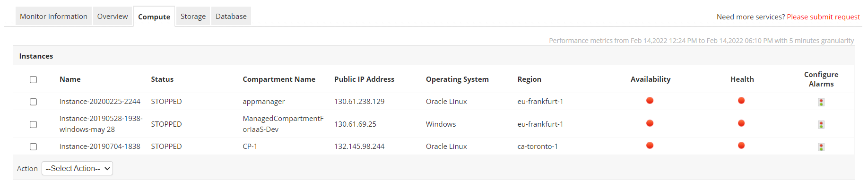
Task: Click availability status dot for instance-20200225-2244
Action: (650, 100)
